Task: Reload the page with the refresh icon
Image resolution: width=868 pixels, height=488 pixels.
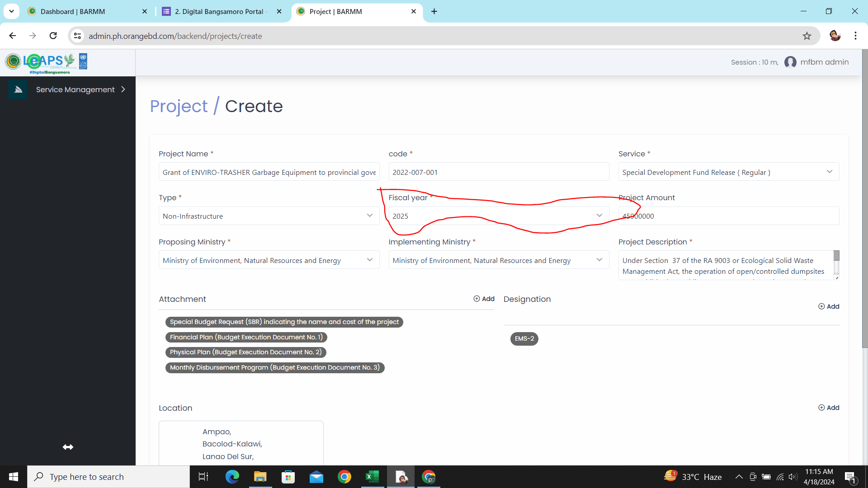Action: 53,36
